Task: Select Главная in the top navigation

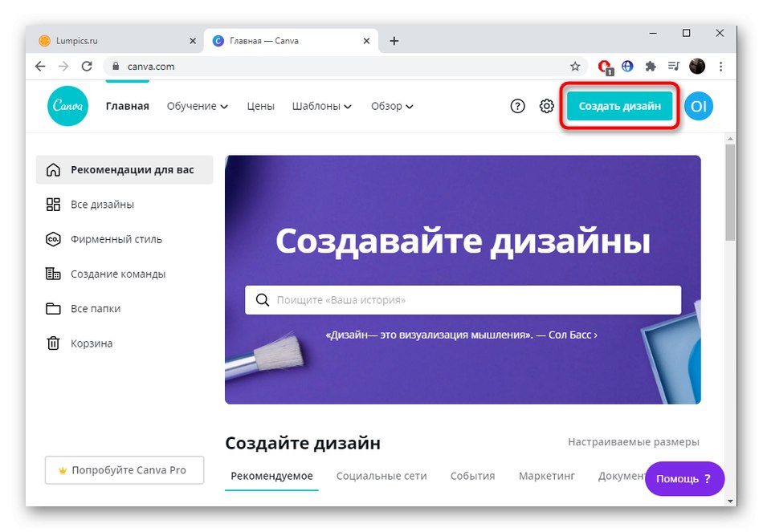Action: point(127,105)
